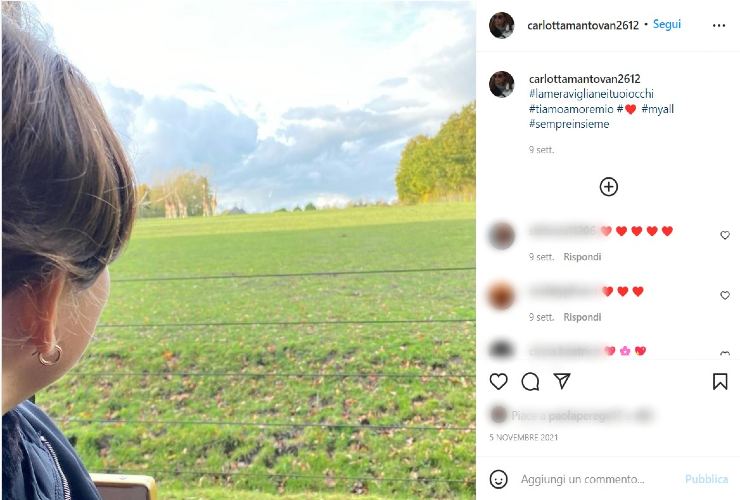
Task: Reply to the first comment via Rispondi
Action: click(582, 257)
